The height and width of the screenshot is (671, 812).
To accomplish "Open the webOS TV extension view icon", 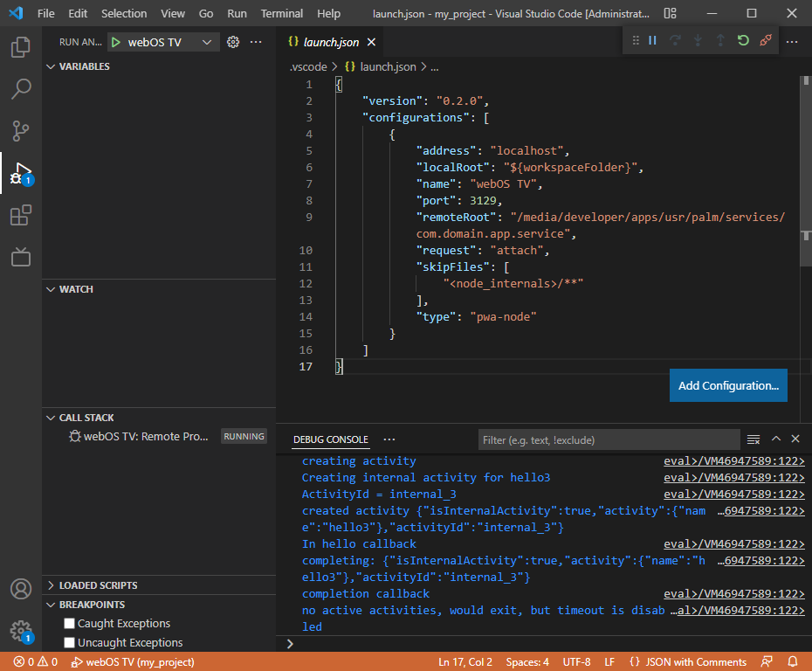I will 21,257.
